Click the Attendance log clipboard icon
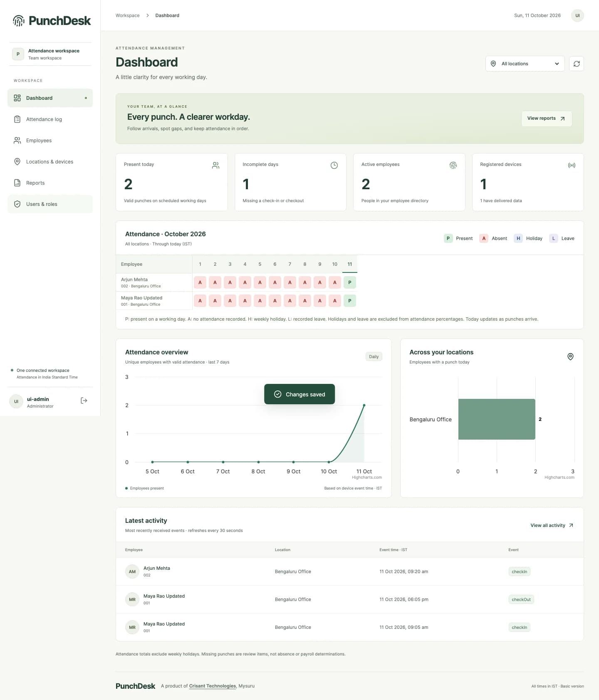Screen dimensions: 599x700 (x=17, y=119)
